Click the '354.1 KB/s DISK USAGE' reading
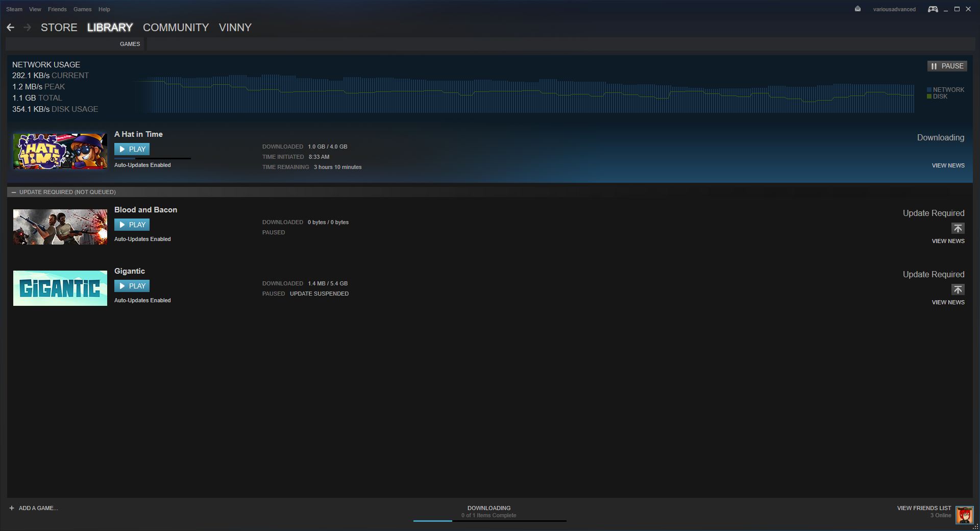 (55, 109)
